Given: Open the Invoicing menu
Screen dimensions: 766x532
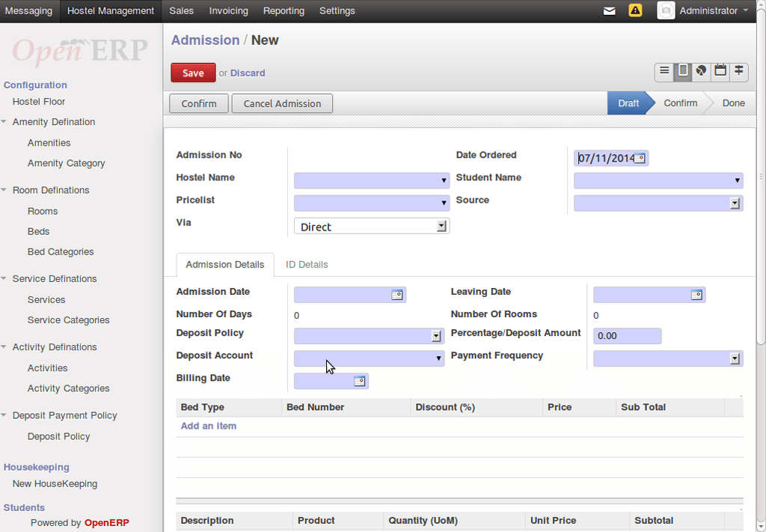Looking at the screenshot, I should point(229,10).
